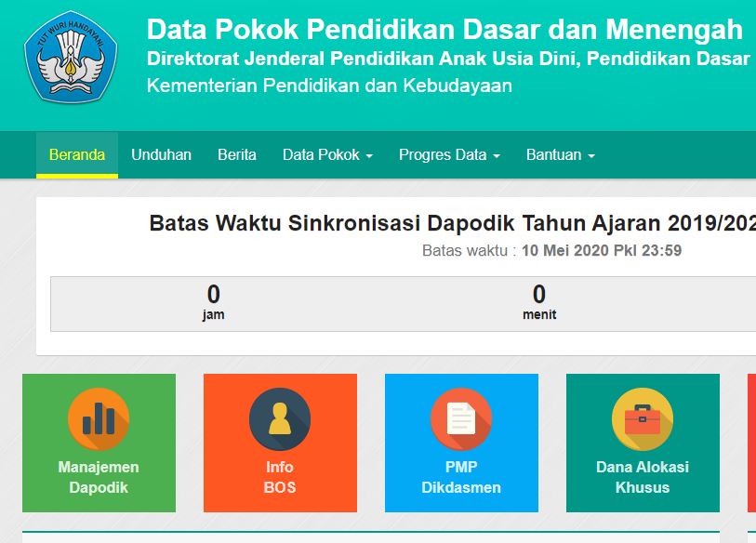Open the Data Pokok dropdown menu
The image size is (756, 543).
pyautogui.click(x=327, y=155)
